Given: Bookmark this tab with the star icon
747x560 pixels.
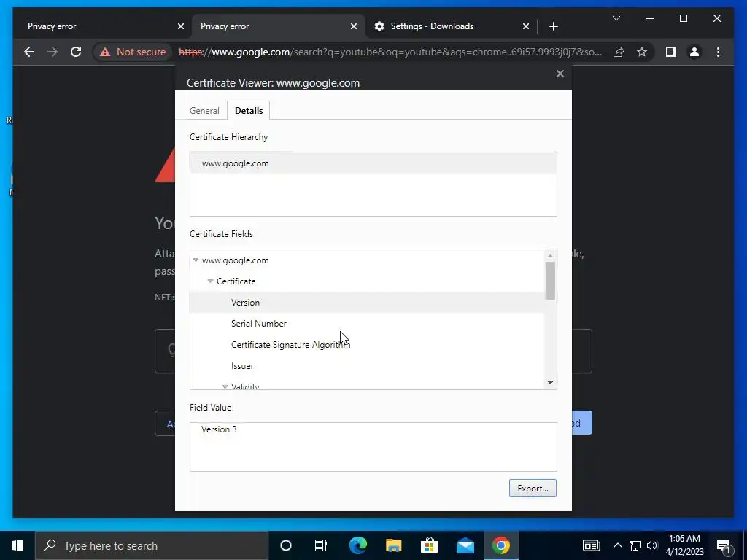Looking at the screenshot, I should [x=642, y=52].
